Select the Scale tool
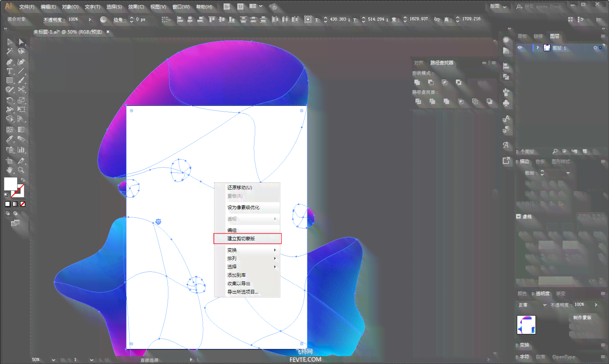Image resolution: width=609 pixels, height=364 pixels. tap(21, 101)
